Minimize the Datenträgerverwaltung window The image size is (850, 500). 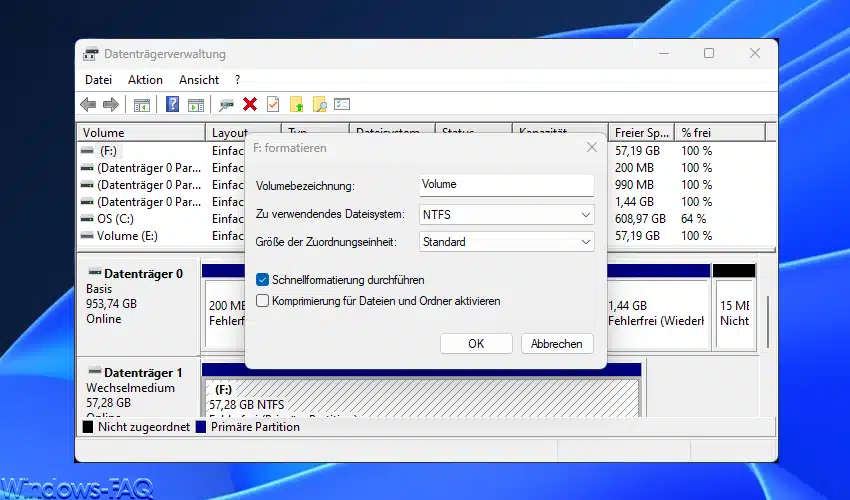click(x=664, y=53)
